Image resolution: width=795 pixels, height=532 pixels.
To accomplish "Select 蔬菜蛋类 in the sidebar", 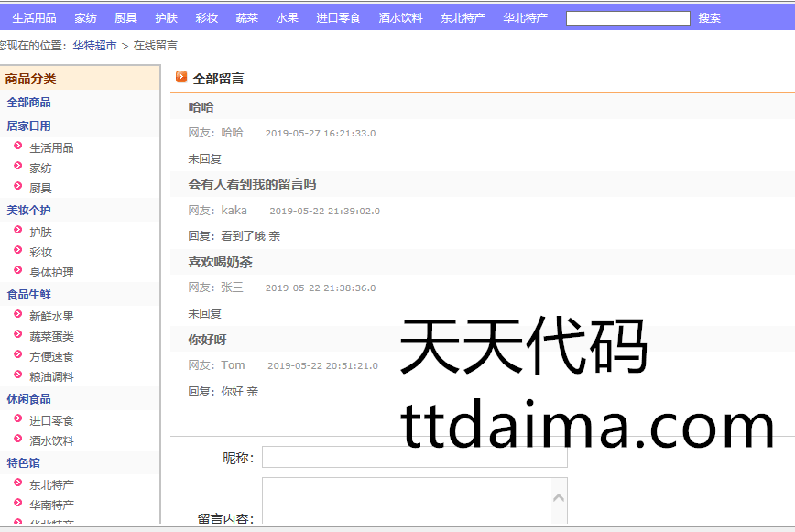I will (51, 337).
